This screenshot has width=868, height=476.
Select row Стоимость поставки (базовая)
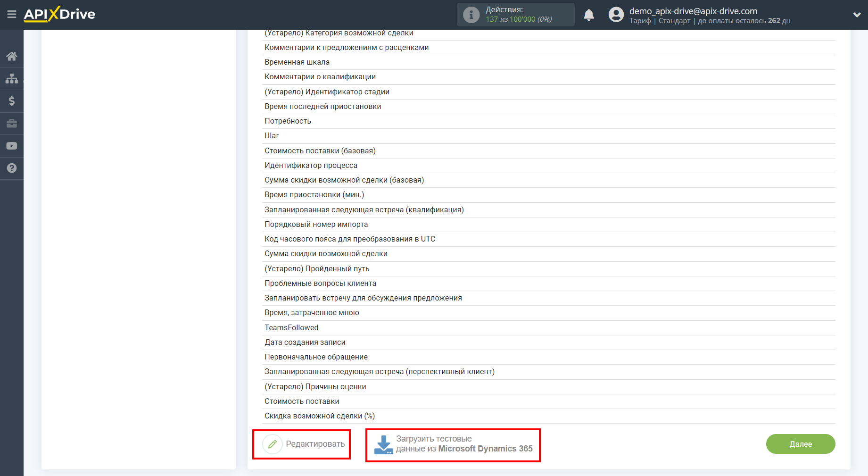[549, 151]
